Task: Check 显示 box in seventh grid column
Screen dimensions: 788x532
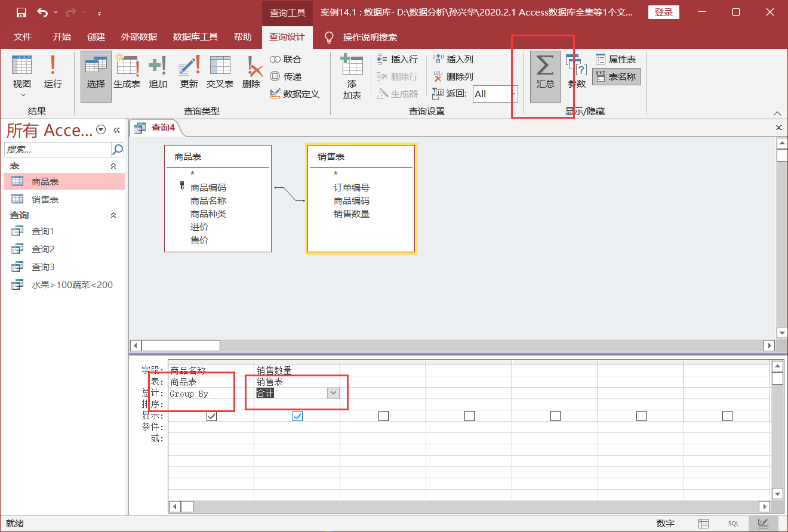Action: coord(727,416)
